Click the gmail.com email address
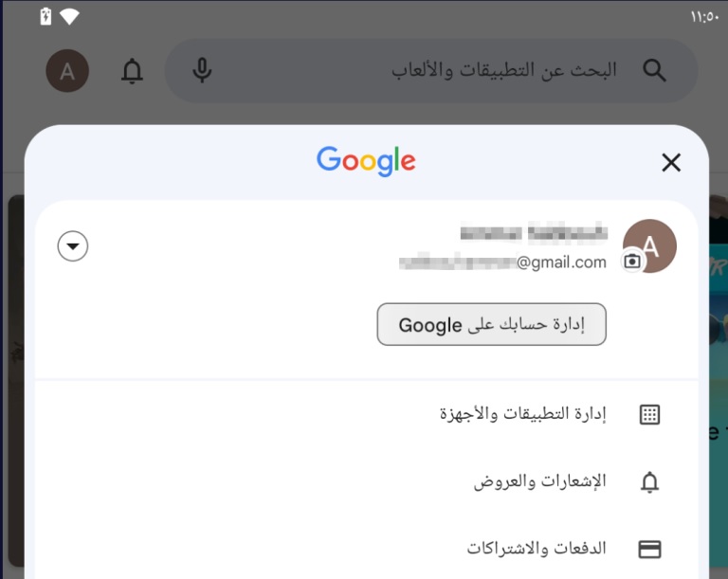Image resolution: width=728 pixels, height=579 pixels. coord(502,262)
